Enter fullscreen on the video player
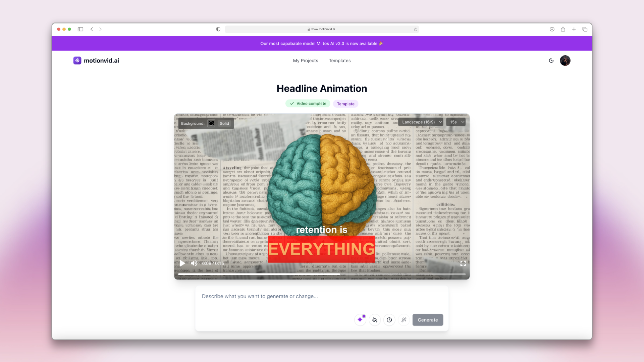The height and width of the screenshot is (362, 644). coord(463,263)
